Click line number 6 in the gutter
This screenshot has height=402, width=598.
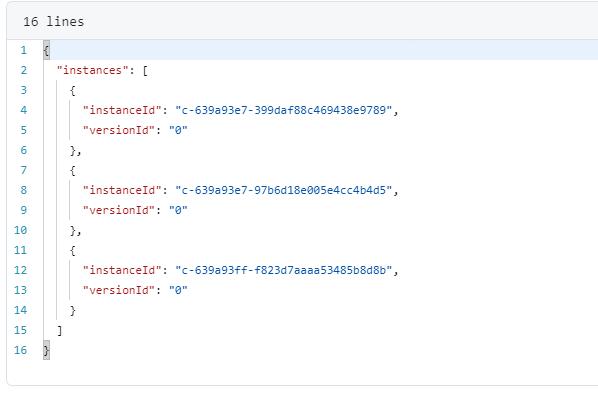coord(24,150)
